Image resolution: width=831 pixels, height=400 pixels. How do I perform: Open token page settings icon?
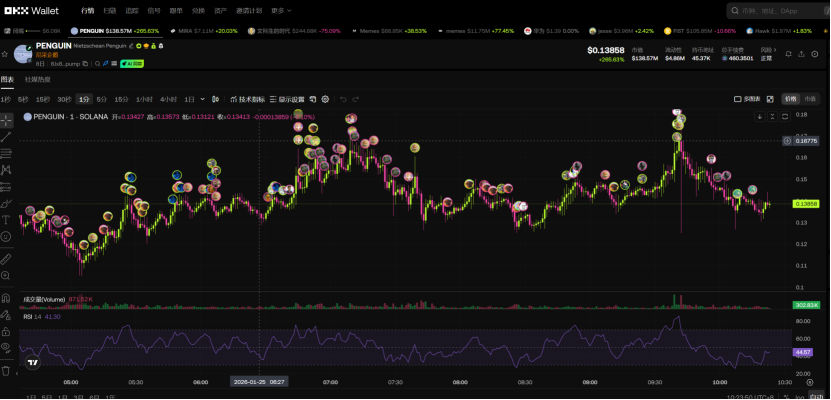pyautogui.click(x=815, y=54)
